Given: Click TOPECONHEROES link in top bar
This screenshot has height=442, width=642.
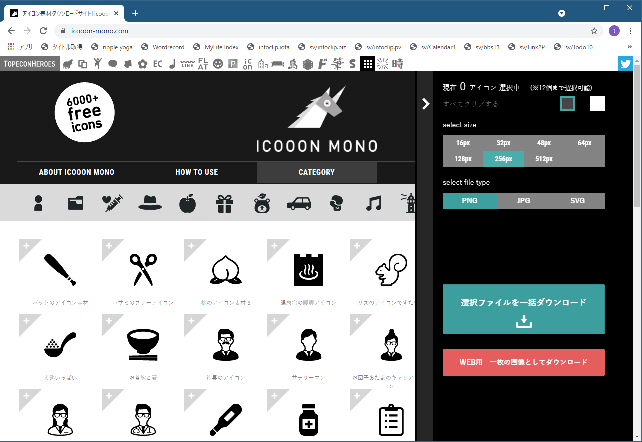Looking at the screenshot, I should point(29,64).
